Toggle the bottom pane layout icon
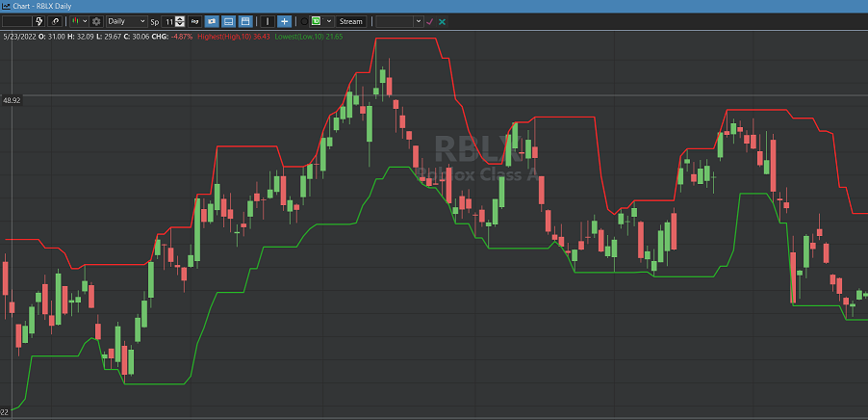868x420 pixels. pos(228,21)
